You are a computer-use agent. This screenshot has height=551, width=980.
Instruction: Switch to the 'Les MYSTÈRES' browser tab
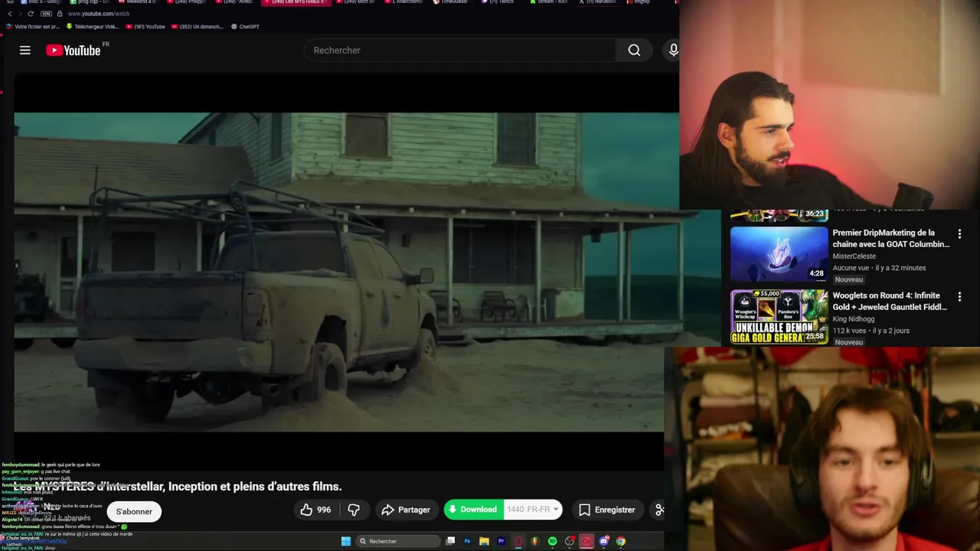(296, 2)
